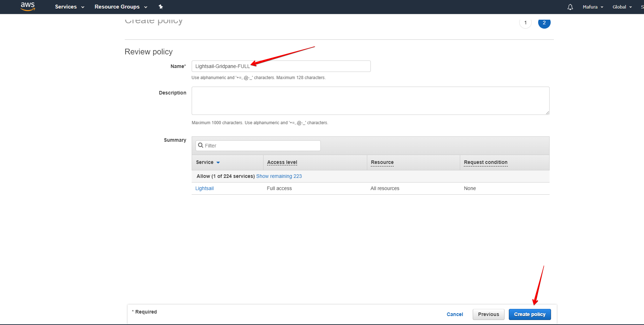The width and height of the screenshot is (644, 325).
Task: Go to step 1 indicator
Action: tap(525, 23)
